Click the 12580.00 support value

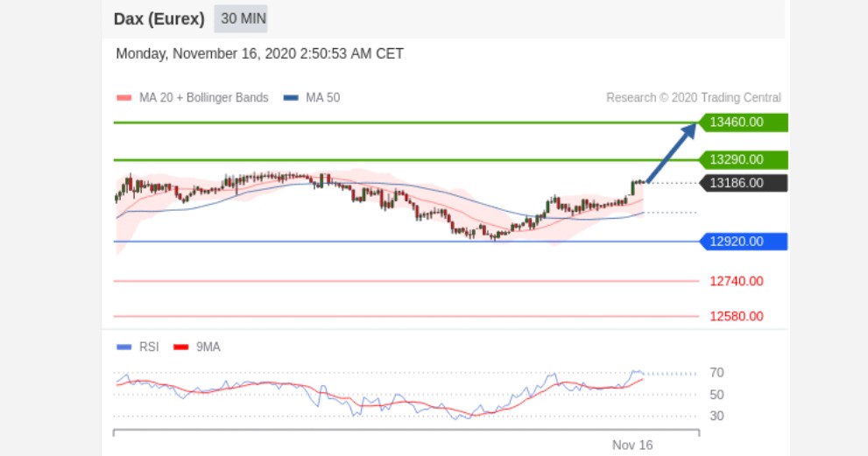737,316
